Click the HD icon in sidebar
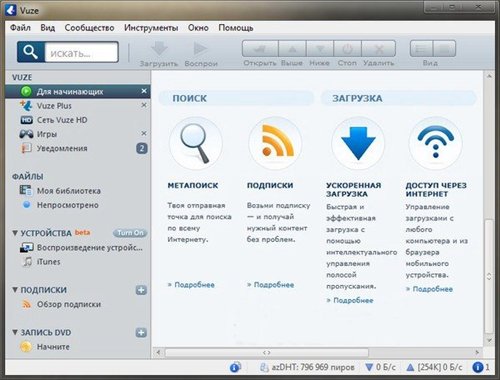Viewport: 500px width, 380px height. click(26, 120)
